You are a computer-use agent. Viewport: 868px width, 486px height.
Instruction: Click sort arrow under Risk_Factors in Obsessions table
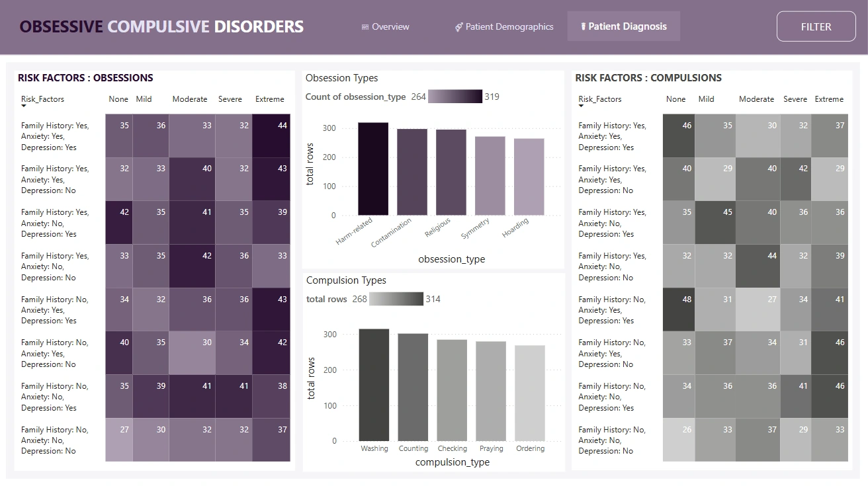(x=24, y=106)
